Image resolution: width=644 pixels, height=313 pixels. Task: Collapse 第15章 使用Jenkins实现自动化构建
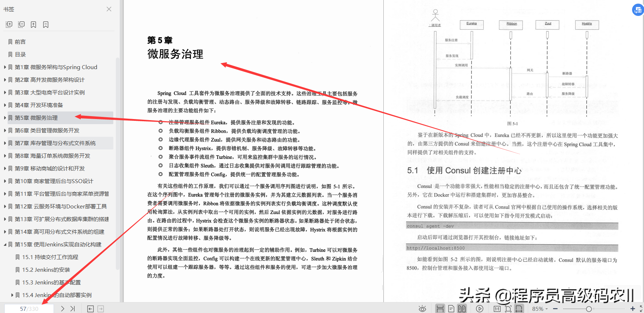5,244
